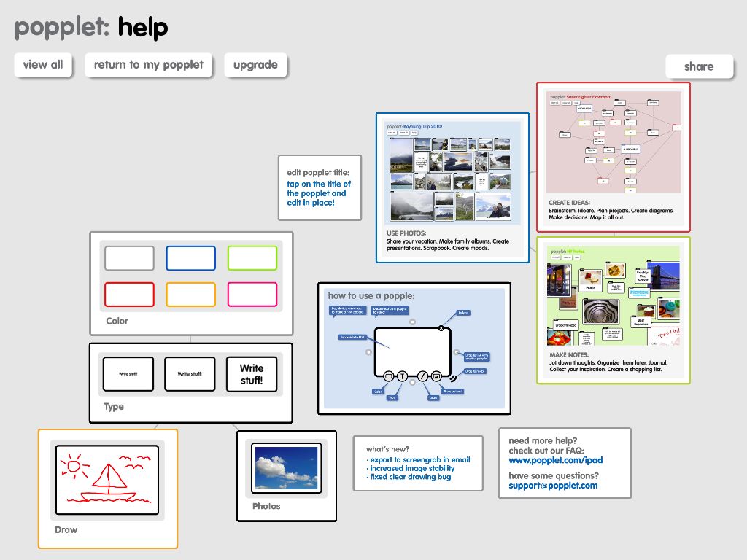Open the upgrade button

(x=255, y=65)
